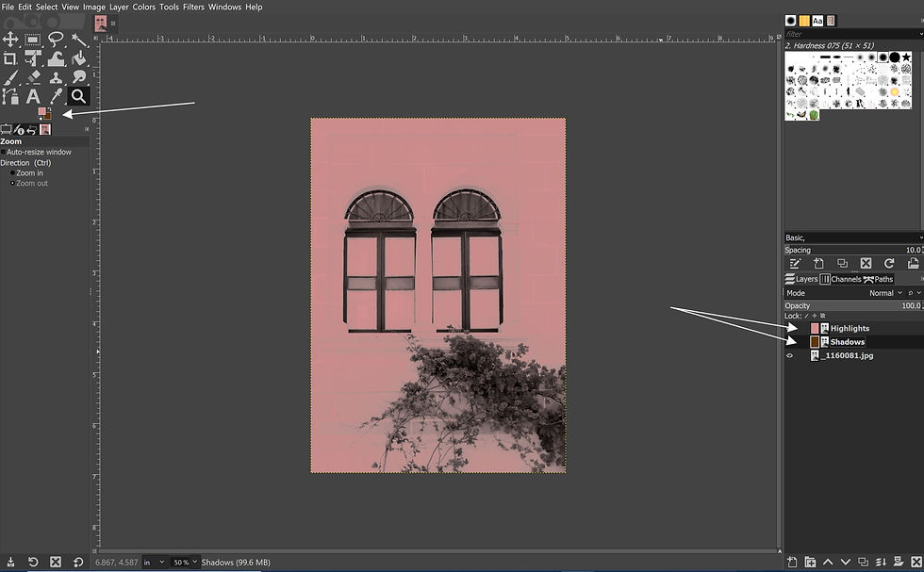Open the ruler unit dropdown showing in
The height and width of the screenshot is (572, 924).
click(x=154, y=563)
